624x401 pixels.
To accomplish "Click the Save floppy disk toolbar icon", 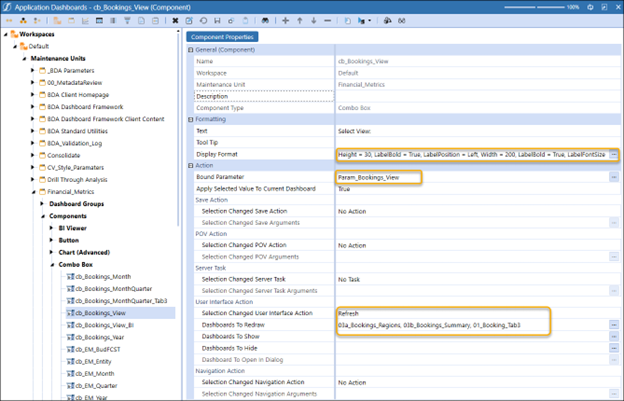I will pos(217,21).
